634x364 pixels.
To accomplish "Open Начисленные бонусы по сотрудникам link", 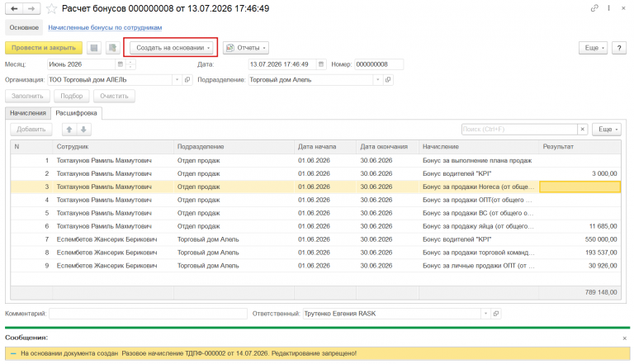I will (x=105, y=27).
